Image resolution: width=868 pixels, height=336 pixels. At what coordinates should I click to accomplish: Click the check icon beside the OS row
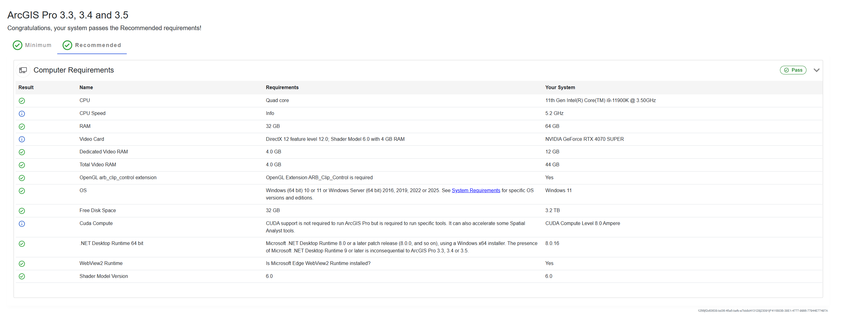click(x=22, y=191)
